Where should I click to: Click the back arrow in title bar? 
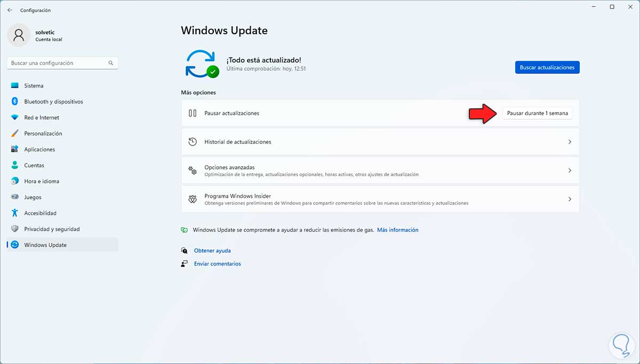click(x=10, y=10)
